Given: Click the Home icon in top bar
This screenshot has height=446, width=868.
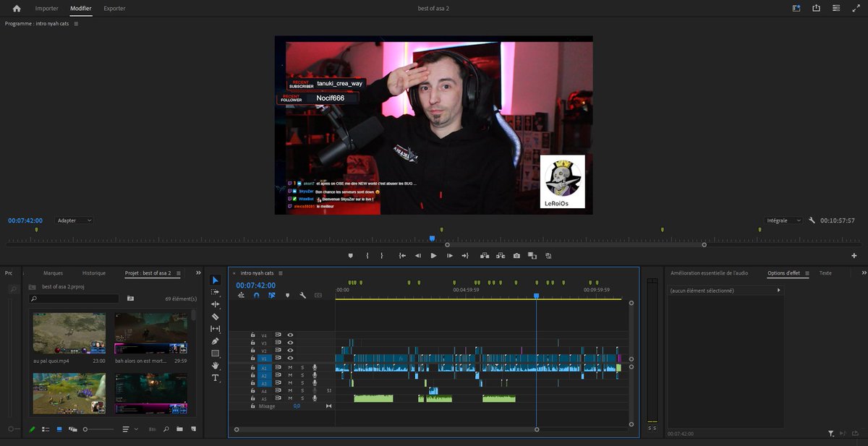Looking at the screenshot, I should coord(17,9).
